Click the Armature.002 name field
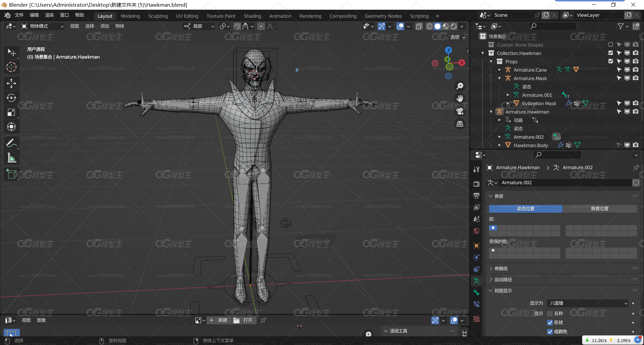 [565, 183]
